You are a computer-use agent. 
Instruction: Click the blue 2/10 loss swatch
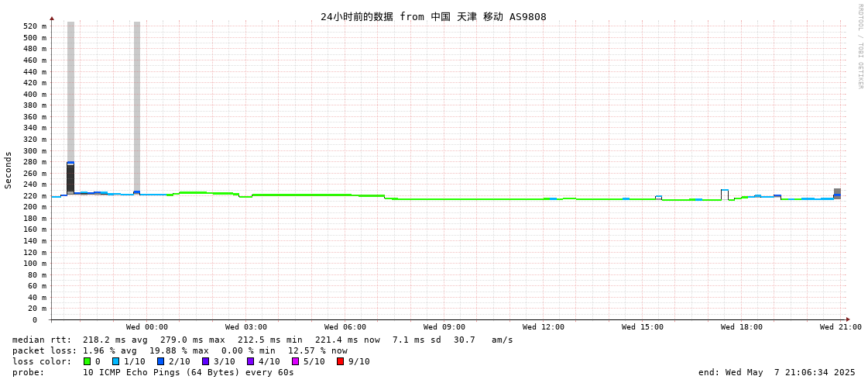coord(160,361)
